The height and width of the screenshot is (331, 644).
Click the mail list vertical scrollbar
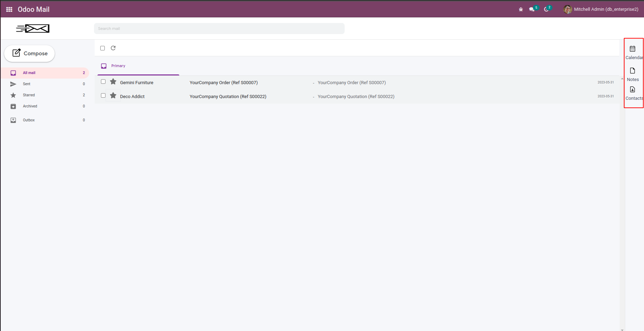[x=622, y=203]
